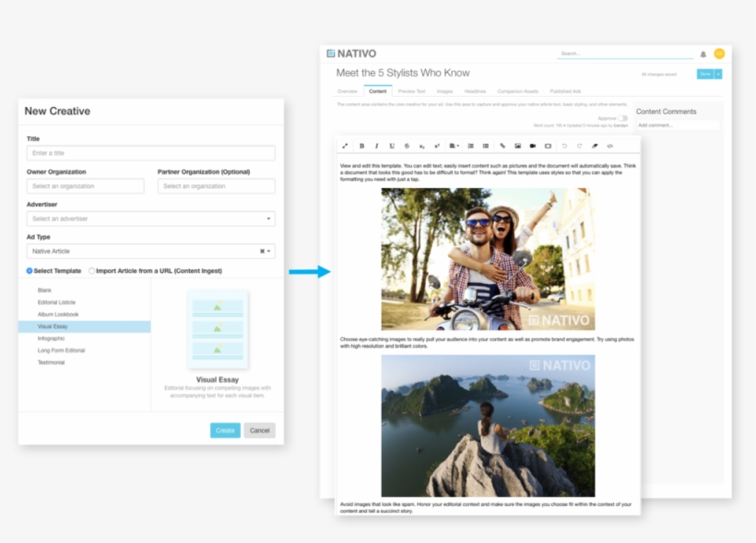Click the All changes saved status text
This screenshot has height=543, width=756.
coord(658,75)
